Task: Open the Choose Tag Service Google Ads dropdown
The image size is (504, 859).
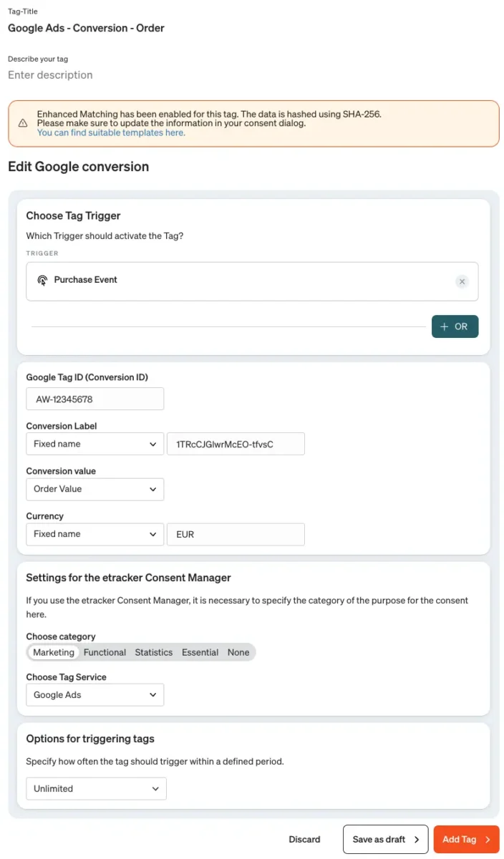Action: (95, 695)
